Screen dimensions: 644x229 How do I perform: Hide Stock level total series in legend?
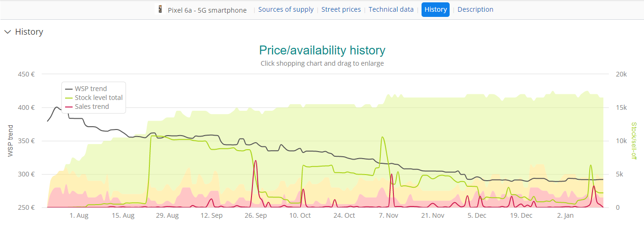[x=98, y=98]
